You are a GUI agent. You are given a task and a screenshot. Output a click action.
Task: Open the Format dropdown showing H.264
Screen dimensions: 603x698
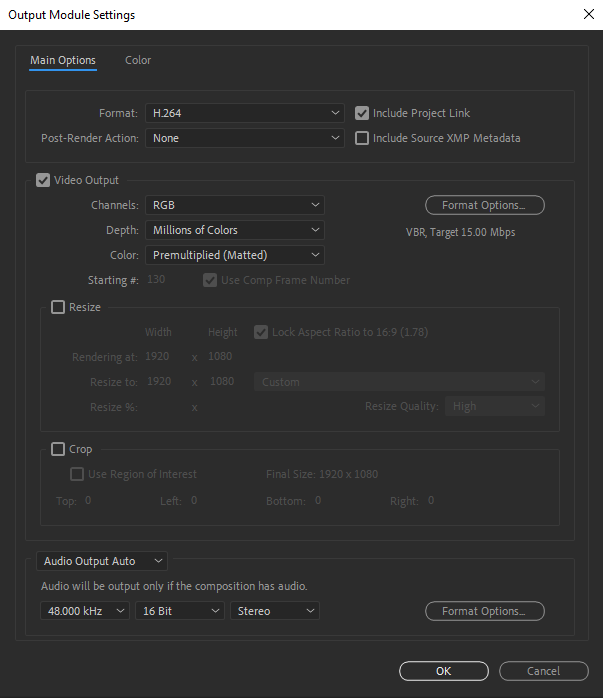(x=245, y=113)
